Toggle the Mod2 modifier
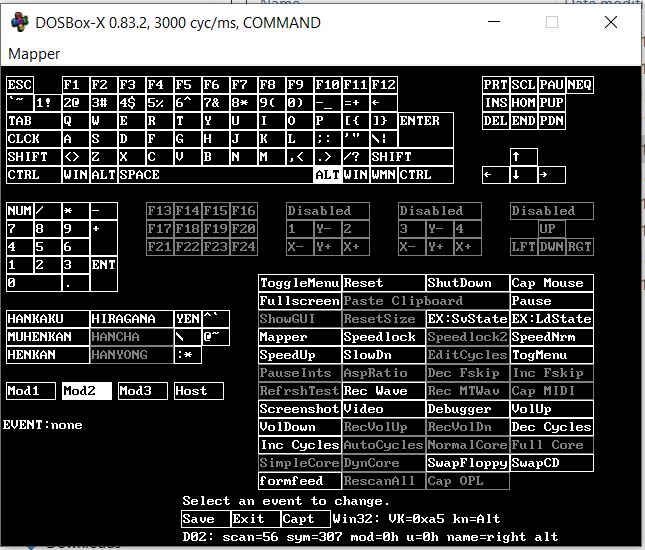Screen dimensions: 645x550 point(87,391)
